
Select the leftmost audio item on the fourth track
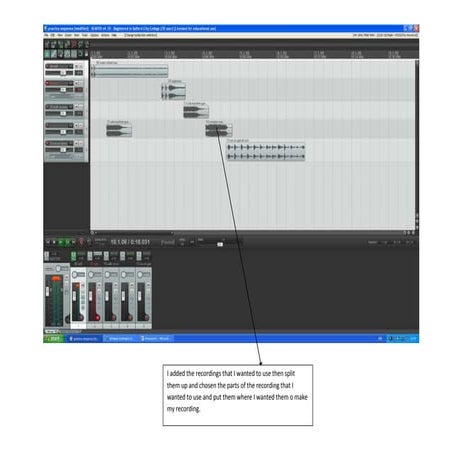[119, 130]
